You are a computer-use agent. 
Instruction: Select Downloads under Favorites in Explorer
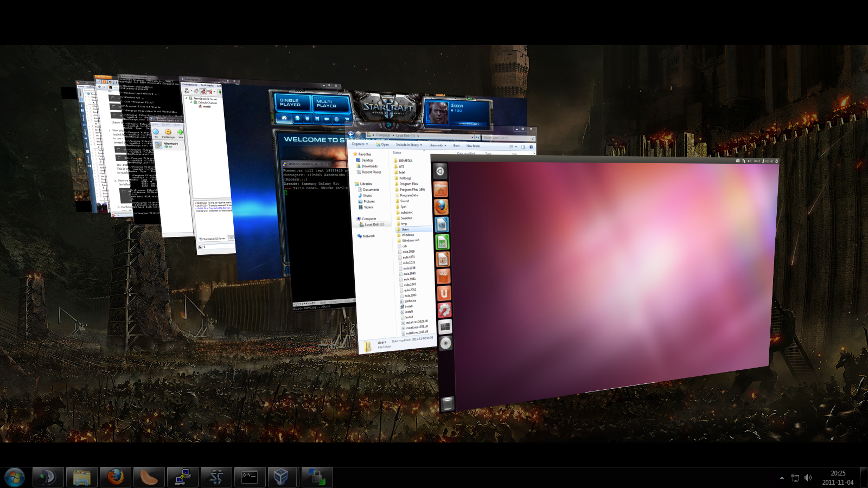click(366, 166)
